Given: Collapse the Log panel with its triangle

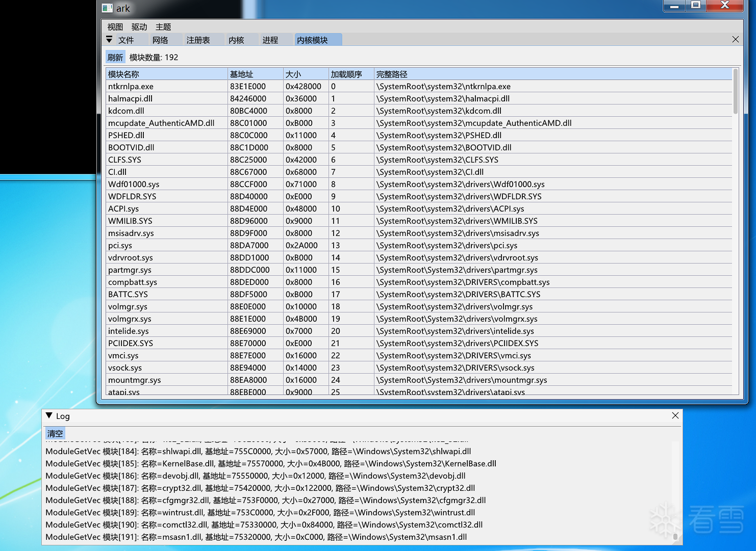Looking at the screenshot, I should click(49, 415).
